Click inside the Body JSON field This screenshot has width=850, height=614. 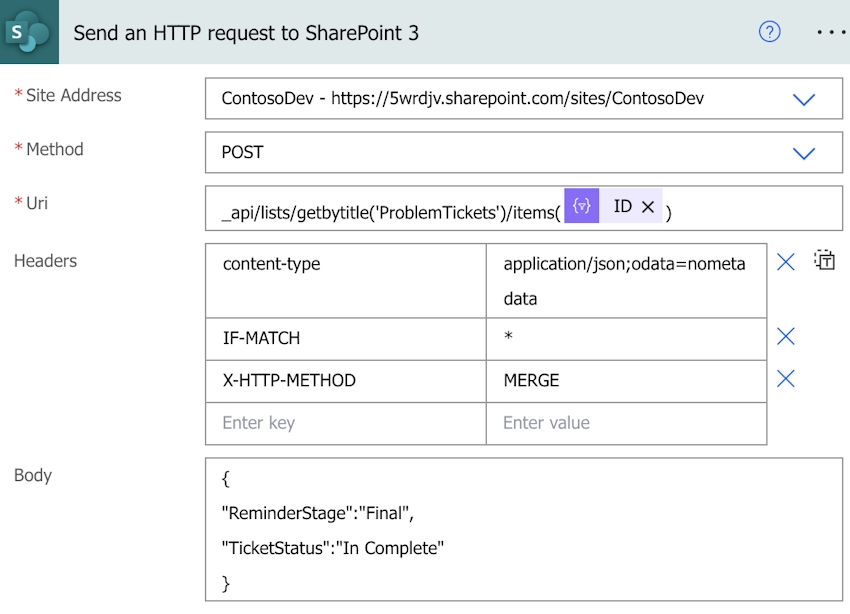pos(524,529)
